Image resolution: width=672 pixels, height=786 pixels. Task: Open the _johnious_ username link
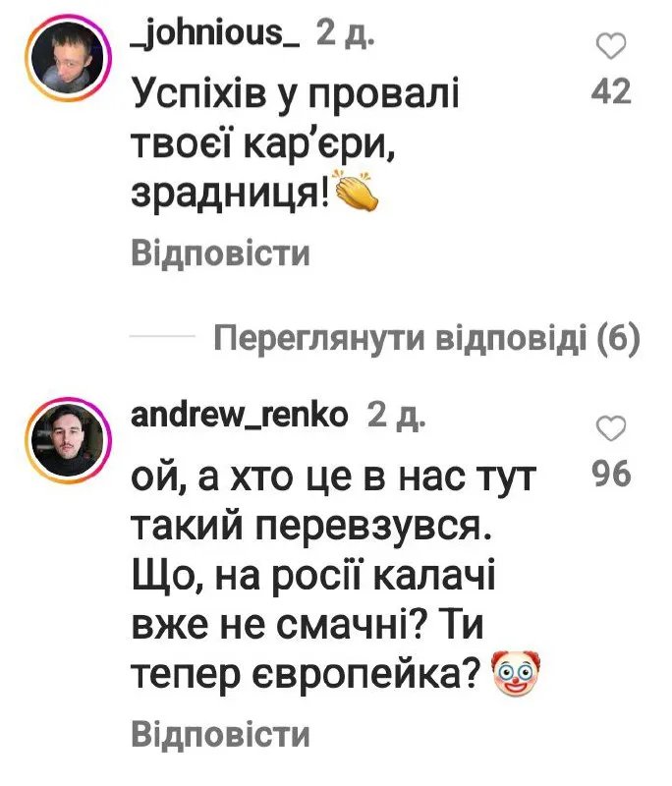point(215,37)
